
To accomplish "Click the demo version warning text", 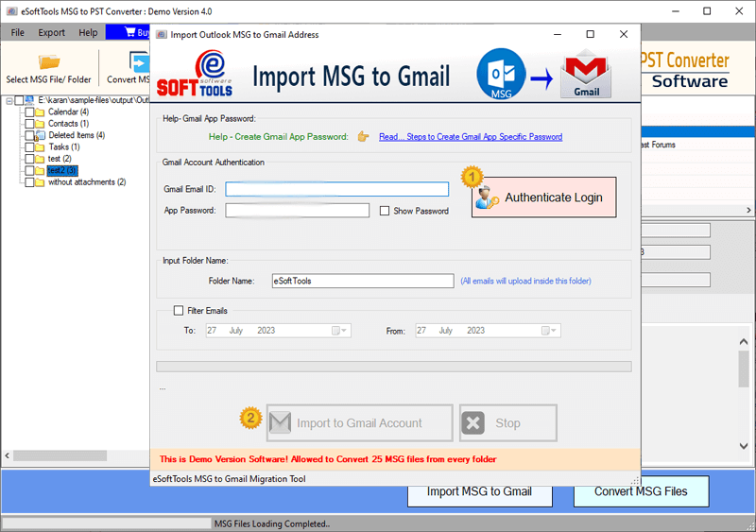I will (x=328, y=459).
